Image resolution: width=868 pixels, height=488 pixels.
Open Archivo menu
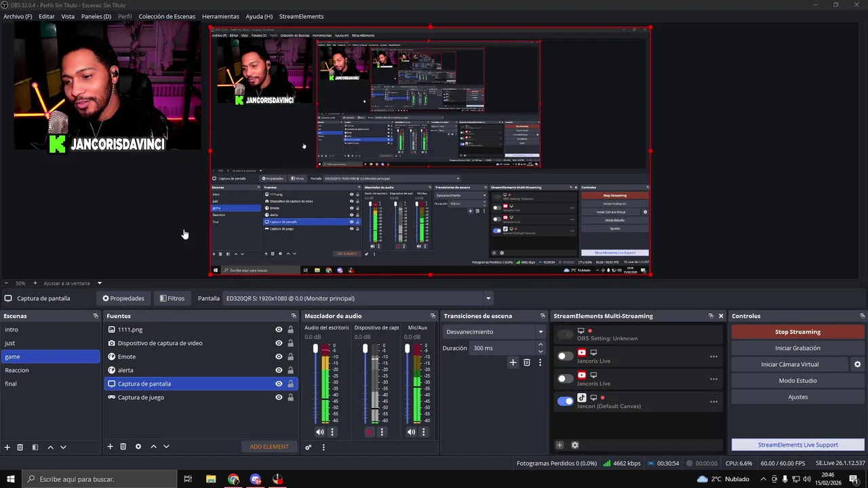point(18,16)
